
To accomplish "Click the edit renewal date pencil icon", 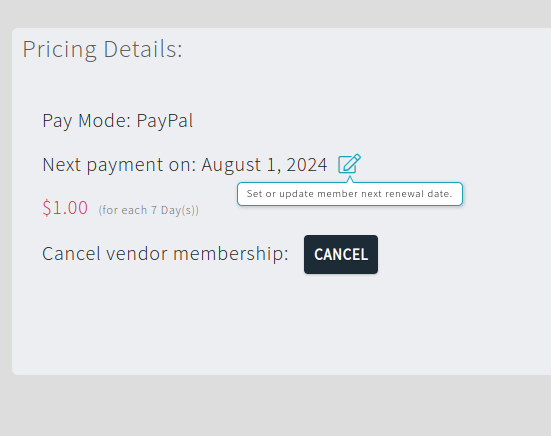I will click(349, 164).
